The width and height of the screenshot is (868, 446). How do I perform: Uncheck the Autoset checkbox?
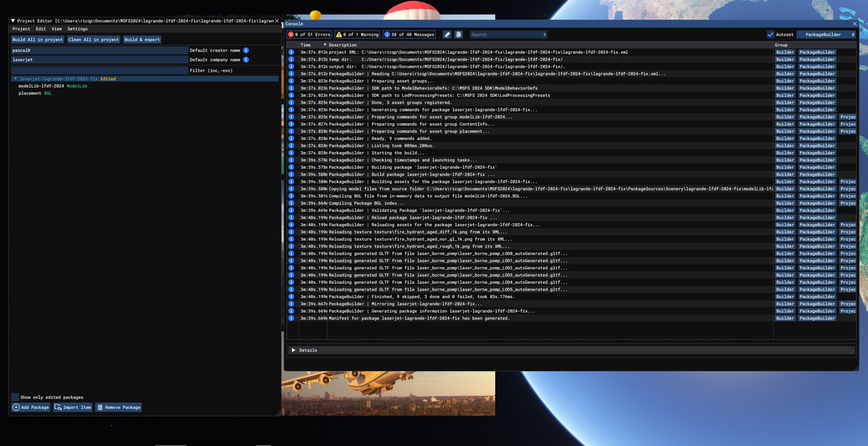[770, 35]
